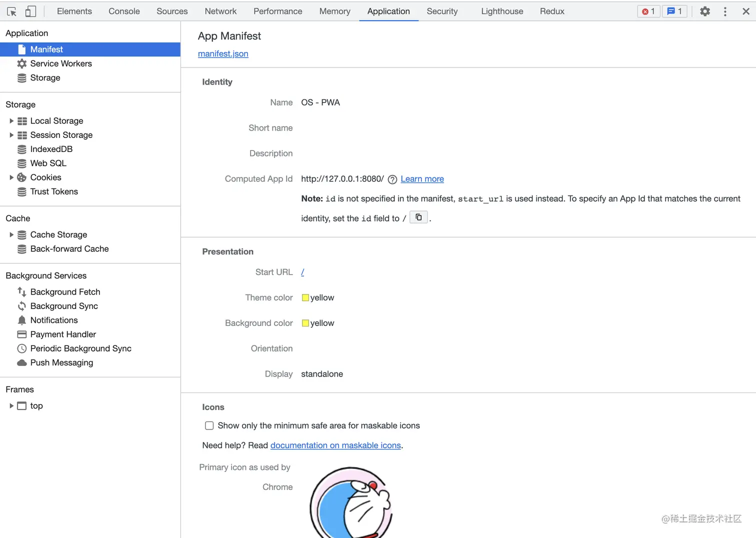Toggle the device toolbar icon

pyautogui.click(x=30, y=11)
